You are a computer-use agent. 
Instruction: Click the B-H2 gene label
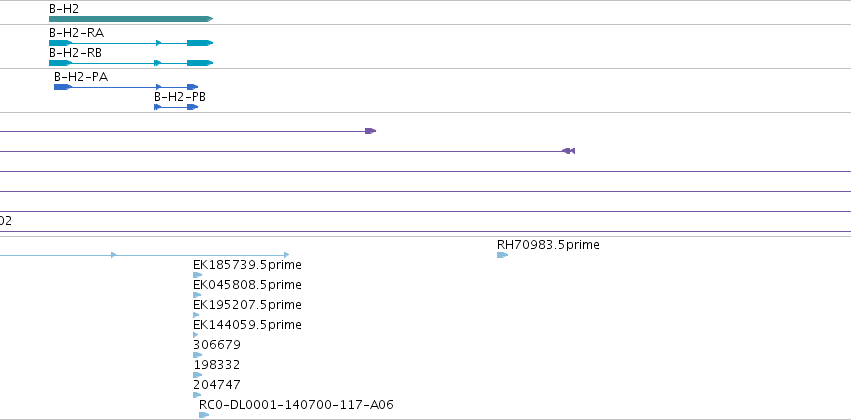pyautogui.click(x=63, y=9)
